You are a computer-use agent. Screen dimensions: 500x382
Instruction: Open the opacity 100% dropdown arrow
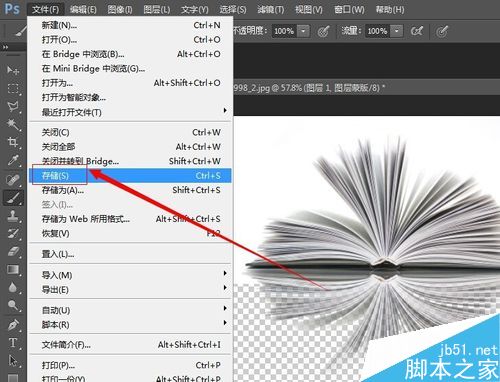[303, 31]
